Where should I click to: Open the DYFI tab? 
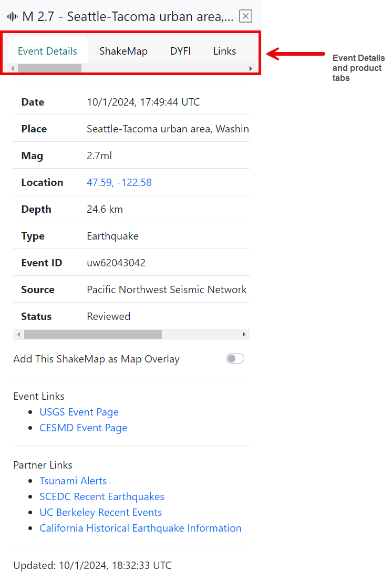[180, 51]
